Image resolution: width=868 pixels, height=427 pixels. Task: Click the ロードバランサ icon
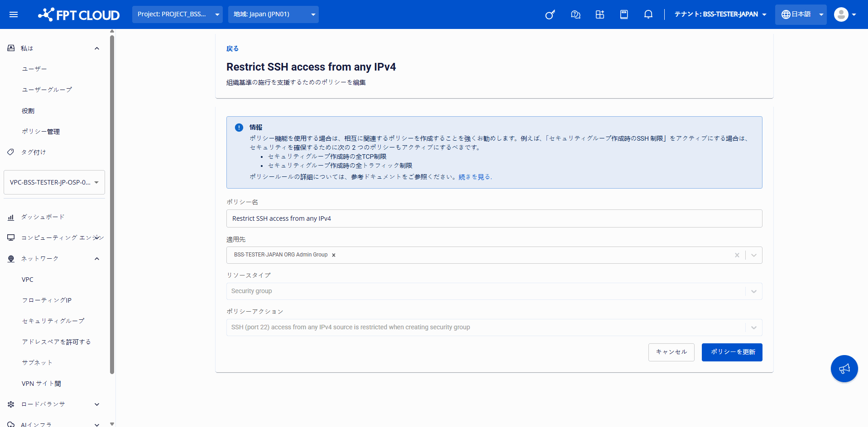[x=11, y=404]
